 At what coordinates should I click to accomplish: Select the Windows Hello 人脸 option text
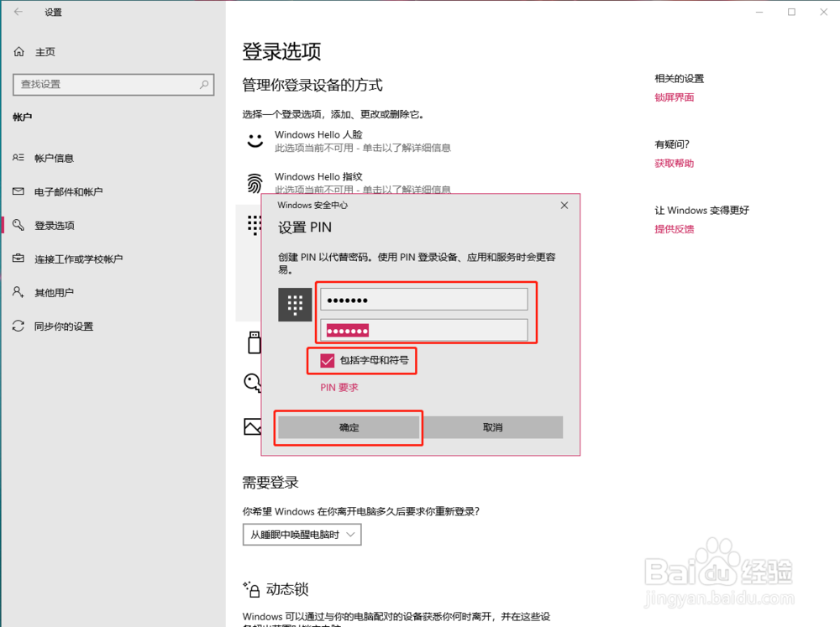[318, 134]
